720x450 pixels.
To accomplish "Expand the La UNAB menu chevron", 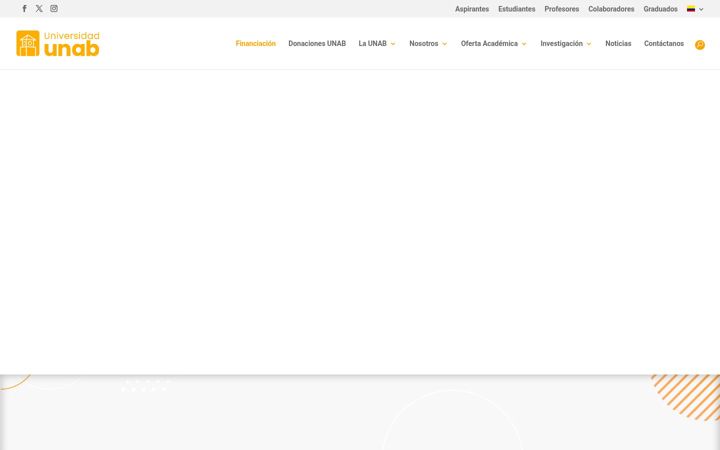I will pos(393,44).
